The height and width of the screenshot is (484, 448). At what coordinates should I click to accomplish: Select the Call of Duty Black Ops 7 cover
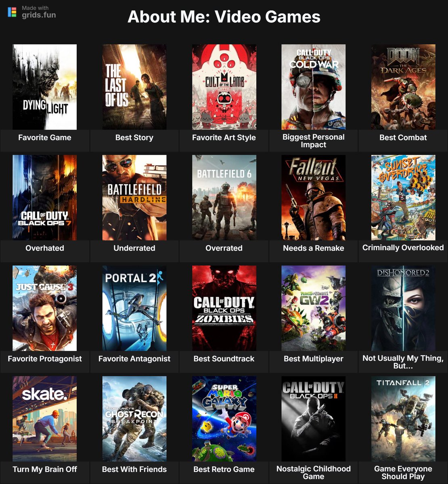point(45,198)
